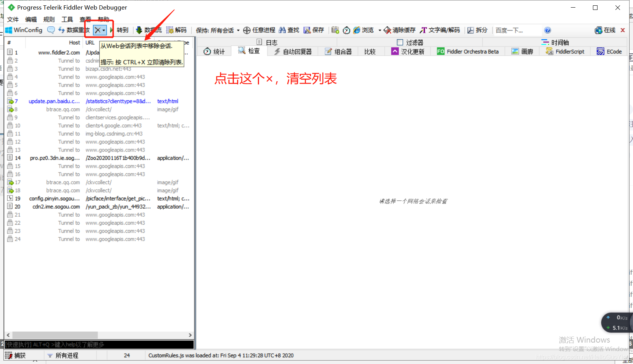Switch to the 日志 log tab

[267, 42]
